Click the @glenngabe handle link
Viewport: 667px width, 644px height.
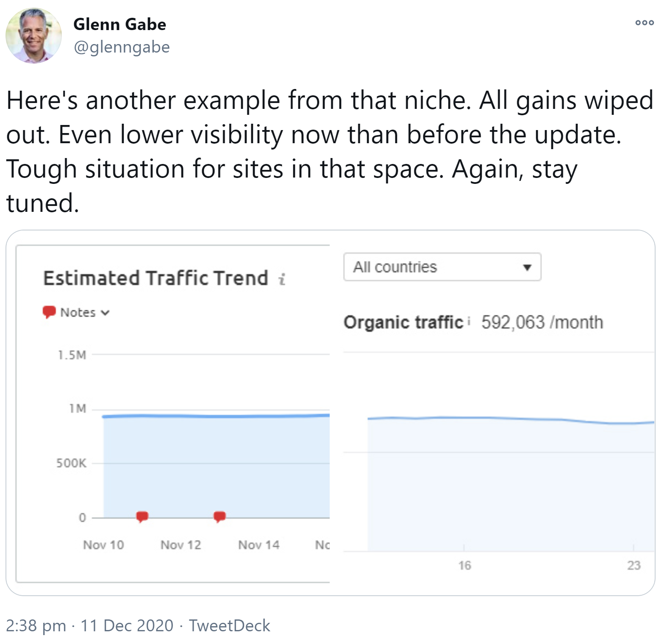tap(122, 47)
